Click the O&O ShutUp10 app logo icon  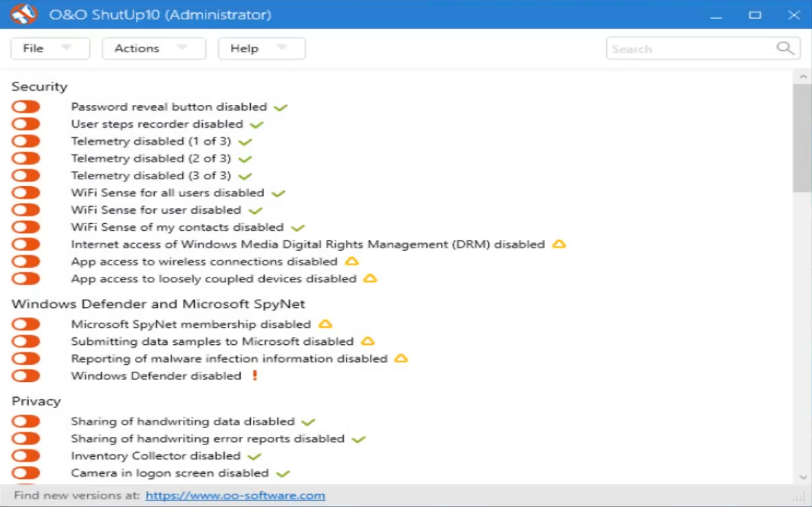point(23,14)
